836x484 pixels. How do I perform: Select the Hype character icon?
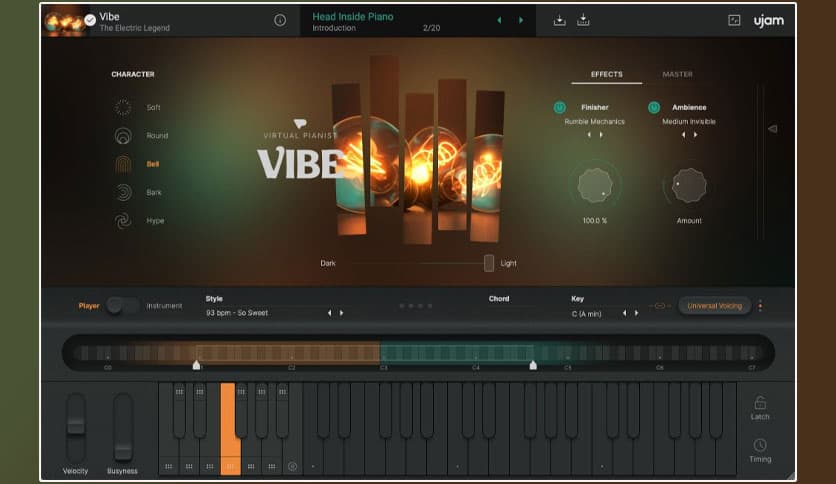click(x=123, y=220)
